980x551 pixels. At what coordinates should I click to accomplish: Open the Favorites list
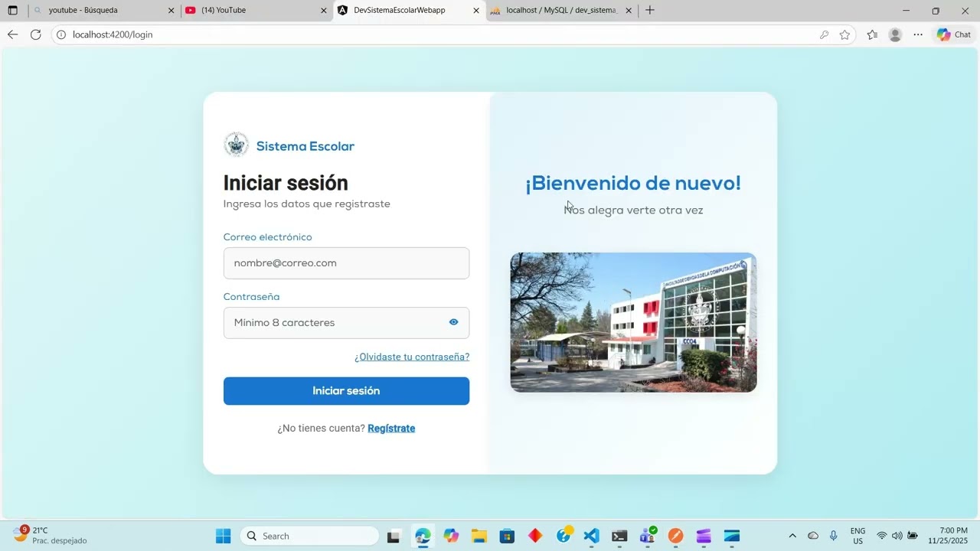click(872, 34)
